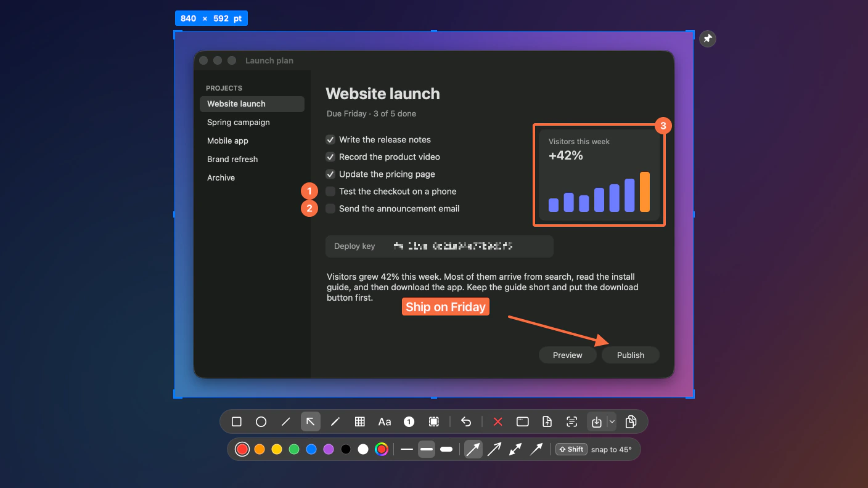Select the thick line thickness
This screenshot has height=488, width=868.
[x=446, y=449]
